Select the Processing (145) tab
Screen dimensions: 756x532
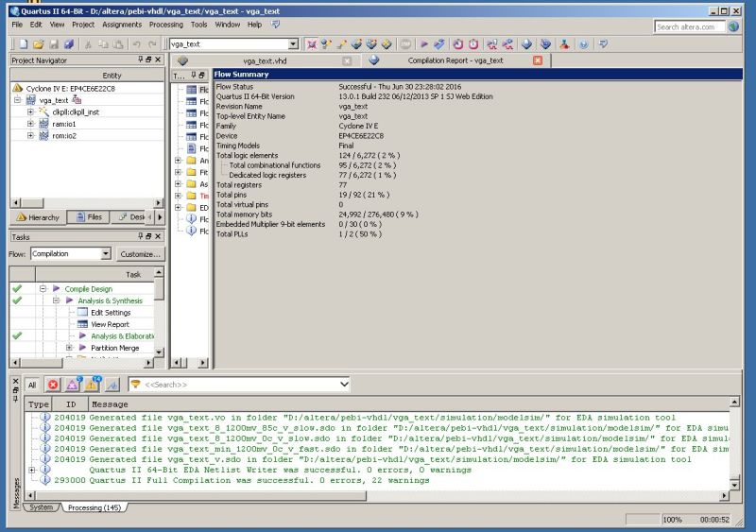pyautogui.click(x=94, y=507)
